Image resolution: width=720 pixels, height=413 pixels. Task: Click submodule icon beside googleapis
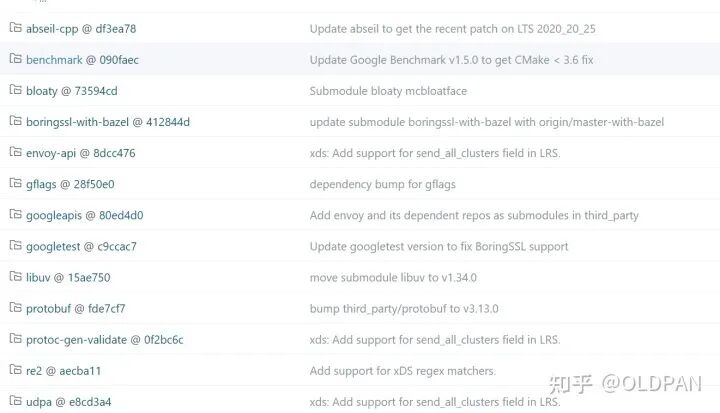[16, 215]
